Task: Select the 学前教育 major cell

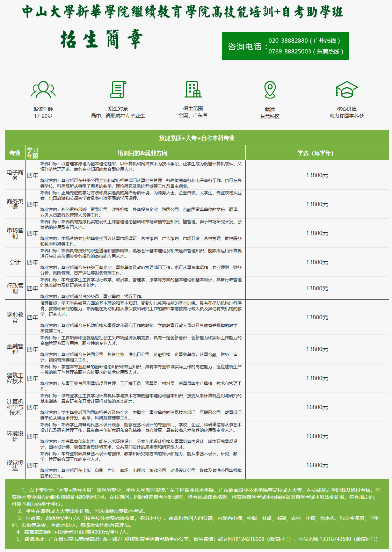Action: pyautogui.click(x=15, y=317)
